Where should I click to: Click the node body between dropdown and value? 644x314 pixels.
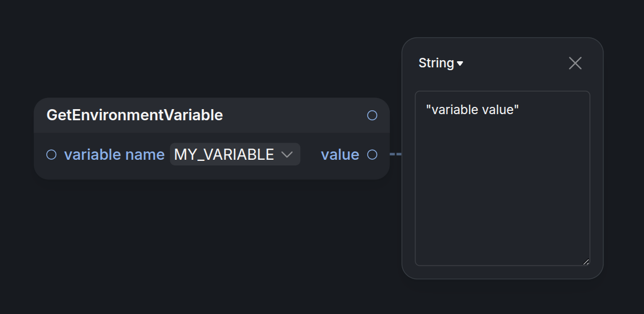click(310, 155)
